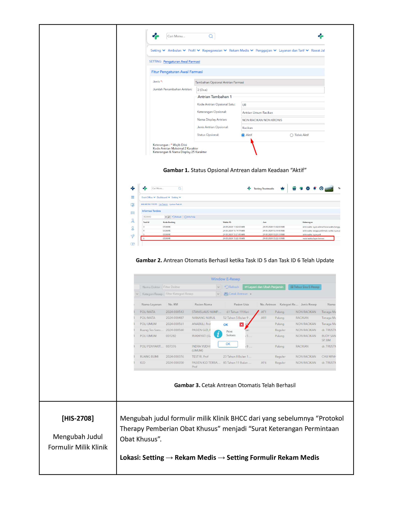The image size is (411, 532).
Task: Open the Pengaturan Awal Farmasi tab link
Action: point(182,62)
